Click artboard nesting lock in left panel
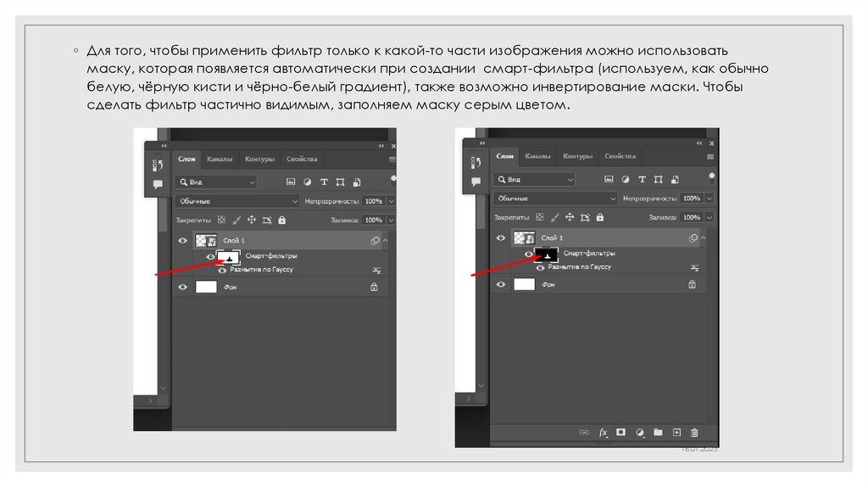868x487 pixels. click(267, 220)
